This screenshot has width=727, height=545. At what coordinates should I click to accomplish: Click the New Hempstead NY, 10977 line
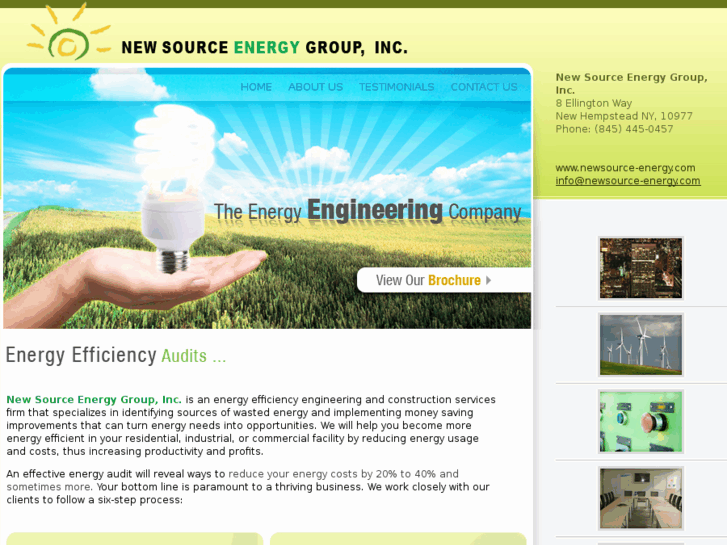point(624,116)
